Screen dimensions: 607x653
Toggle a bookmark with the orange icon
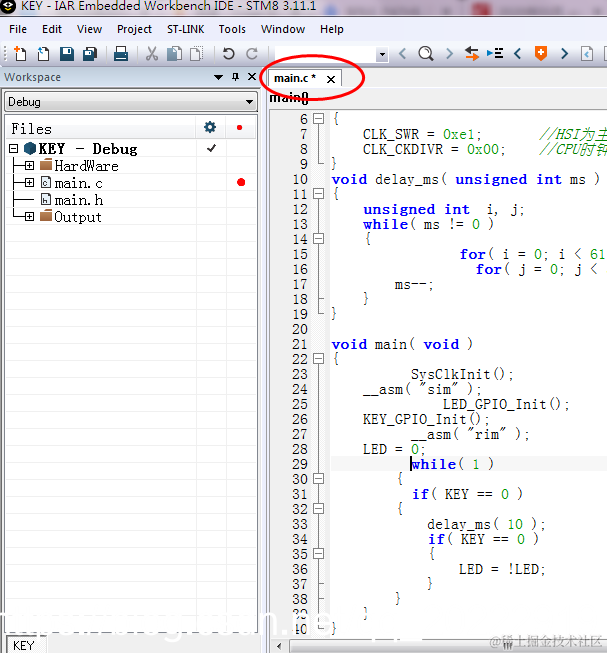[540, 54]
